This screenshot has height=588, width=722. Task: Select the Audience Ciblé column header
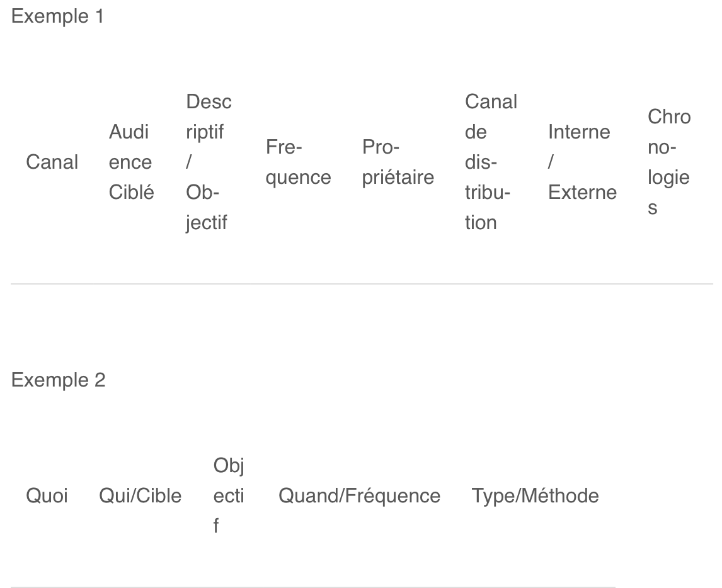(131, 162)
